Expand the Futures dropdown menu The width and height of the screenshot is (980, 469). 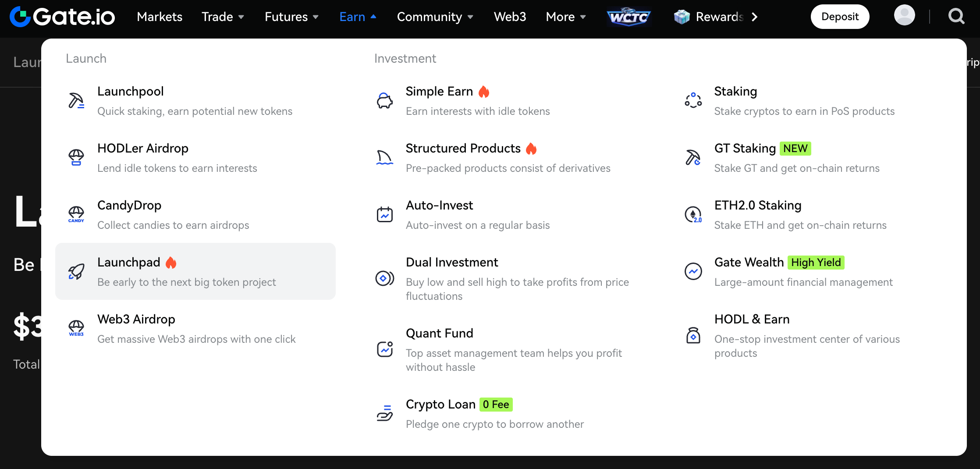pos(291,17)
